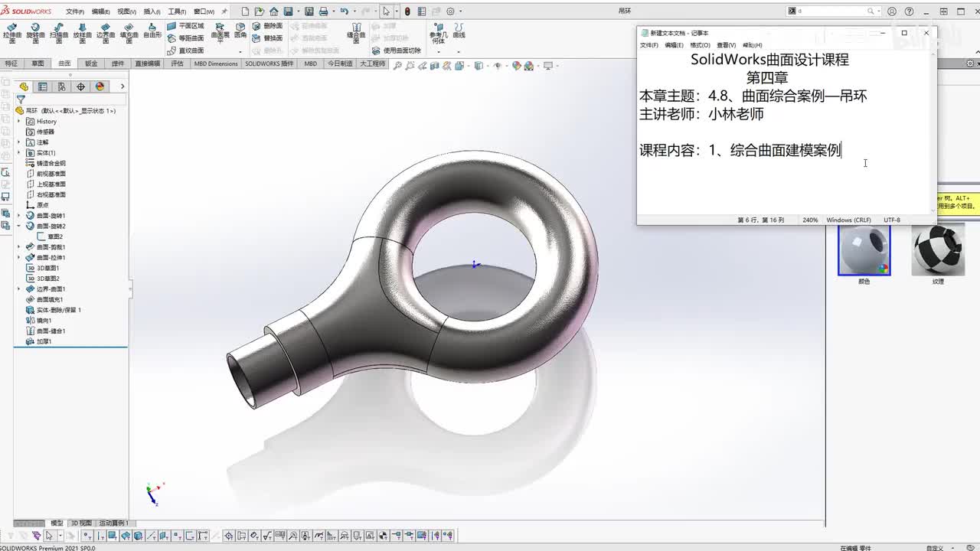
Task: Click the 纹理 texture appearance thumbnail
Action: [938, 250]
